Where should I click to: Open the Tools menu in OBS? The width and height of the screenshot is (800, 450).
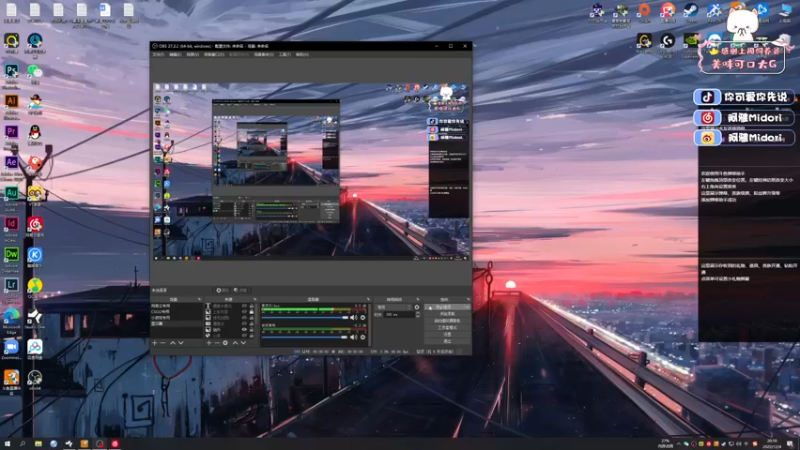click(x=285, y=54)
